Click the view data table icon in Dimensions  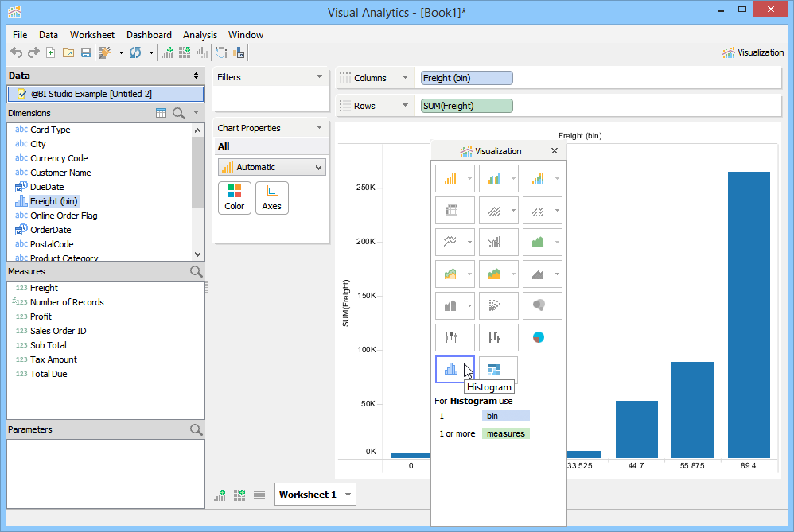tap(161, 113)
